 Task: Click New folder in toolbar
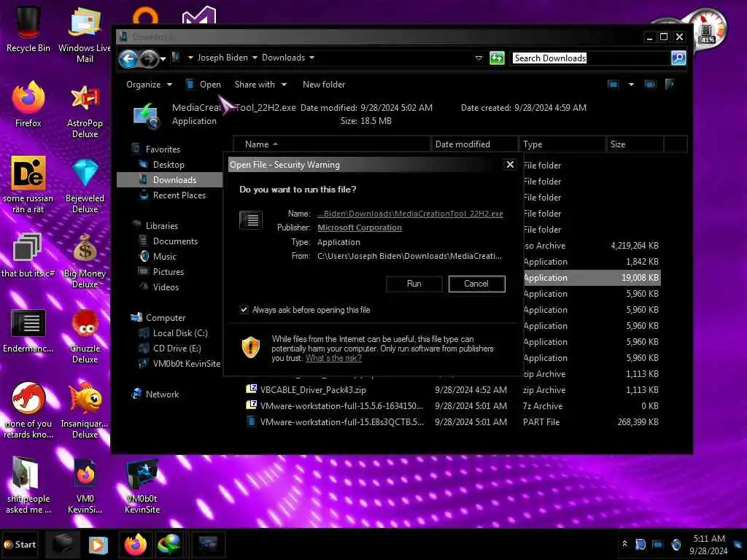coord(324,85)
